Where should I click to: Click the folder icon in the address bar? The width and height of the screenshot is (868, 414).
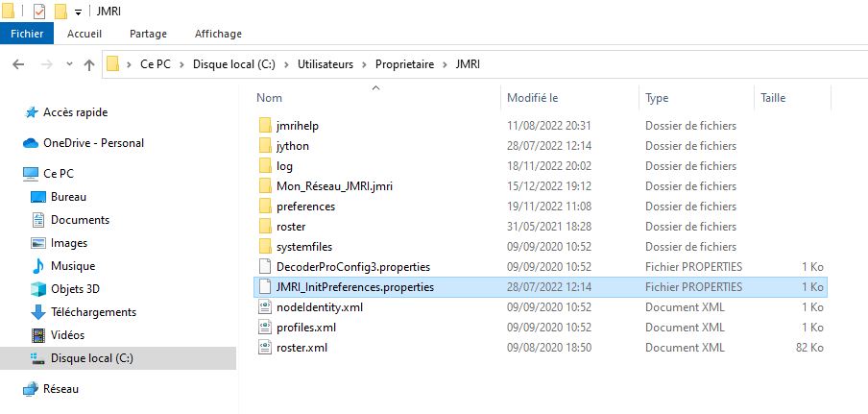[x=113, y=64]
